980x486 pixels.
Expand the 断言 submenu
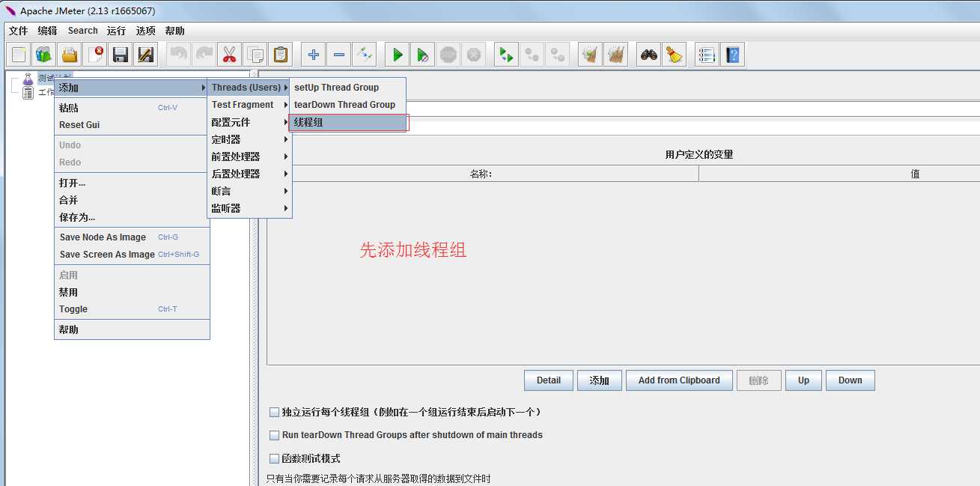coord(249,191)
